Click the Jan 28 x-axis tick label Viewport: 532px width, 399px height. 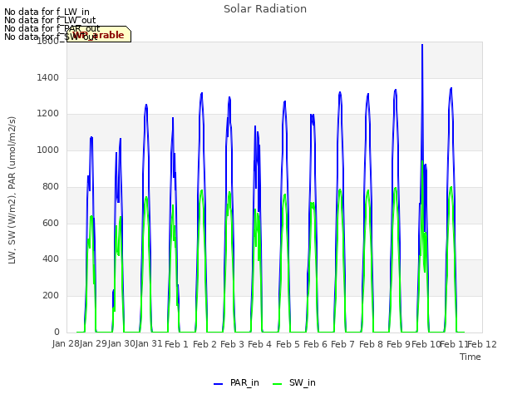pos(66,344)
